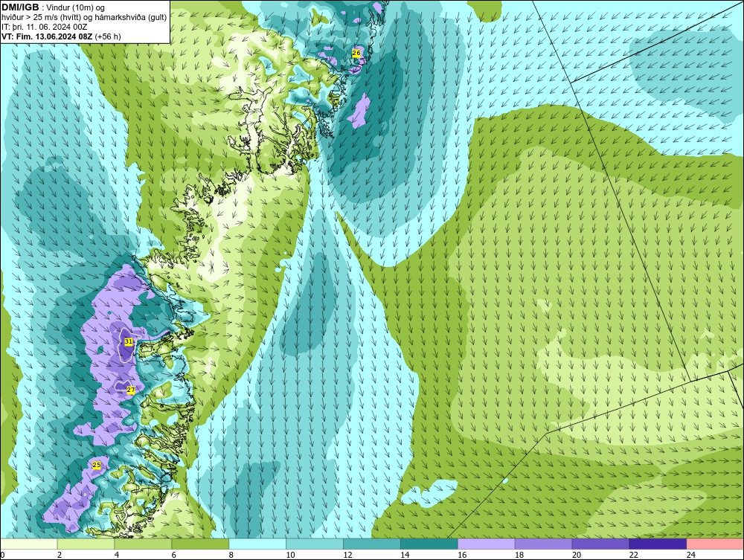Click the 16-18 m/s lavender legend swatch
This screenshot has width=744, height=560.
(487, 544)
